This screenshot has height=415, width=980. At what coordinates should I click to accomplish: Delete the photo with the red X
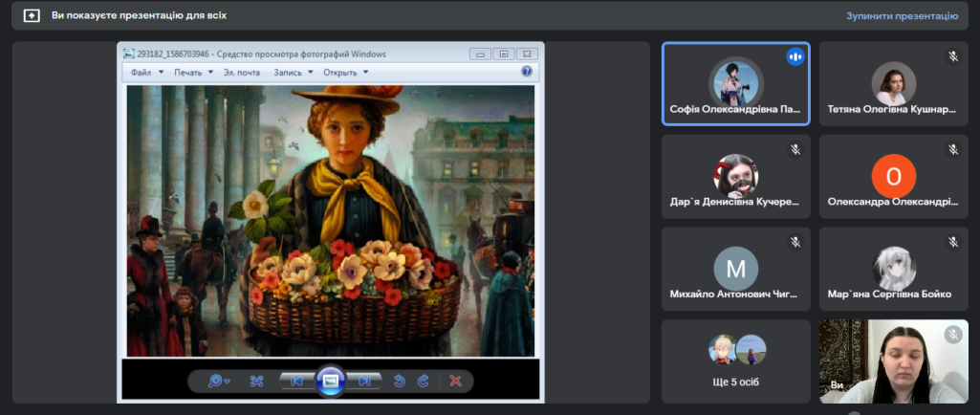coord(455,381)
